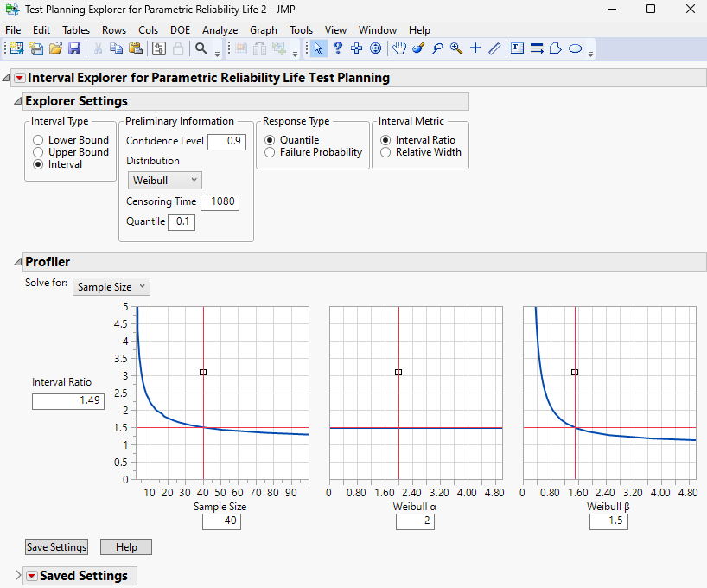Click the Weibull β value field showing 1.5
The height and width of the screenshot is (588, 707).
(608, 521)
